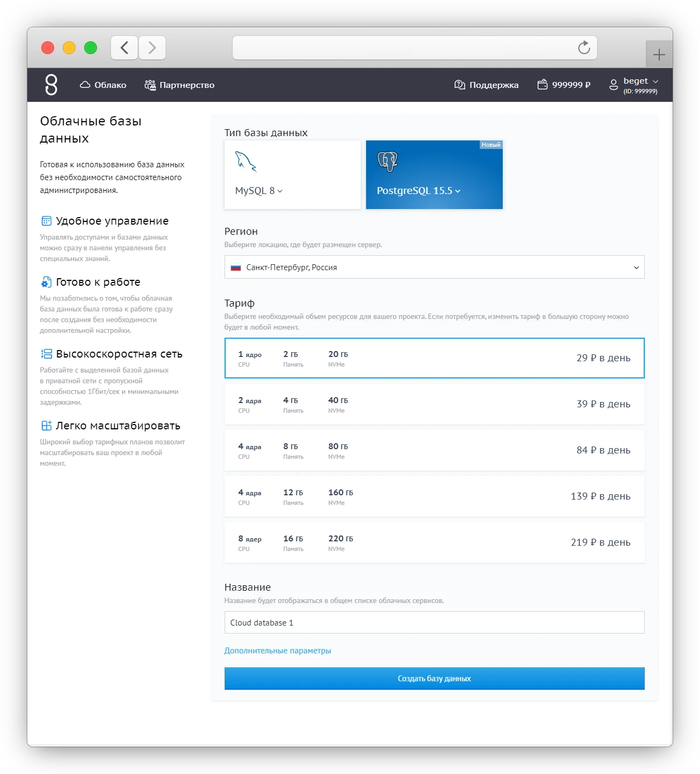Click Создать базу данных button
The width and height of the screenshot is (700, 774).
tap(434, 678)
